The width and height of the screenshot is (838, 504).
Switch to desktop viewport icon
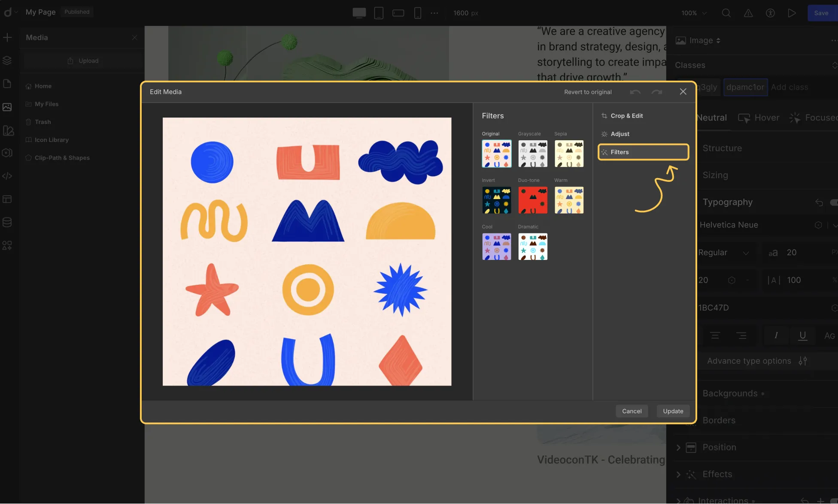pos(359,13)
